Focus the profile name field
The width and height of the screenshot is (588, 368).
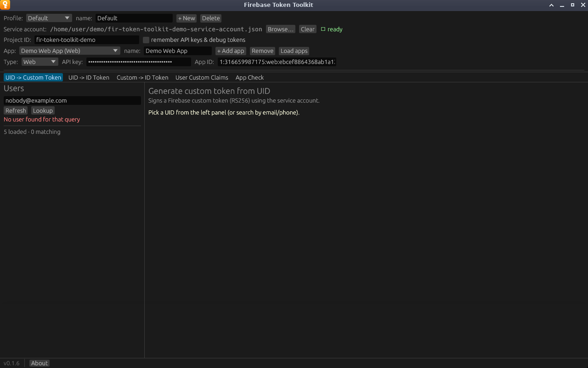tap(134, 18)
